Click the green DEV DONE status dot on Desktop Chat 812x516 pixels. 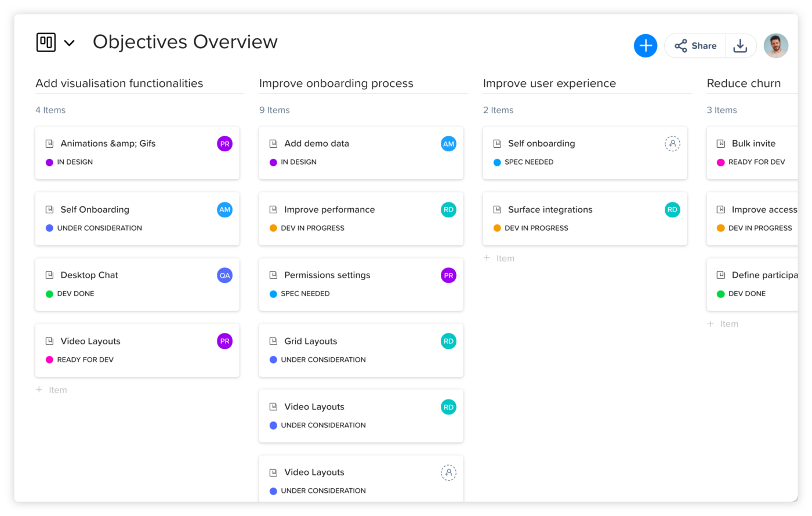(x=49, y=294)
